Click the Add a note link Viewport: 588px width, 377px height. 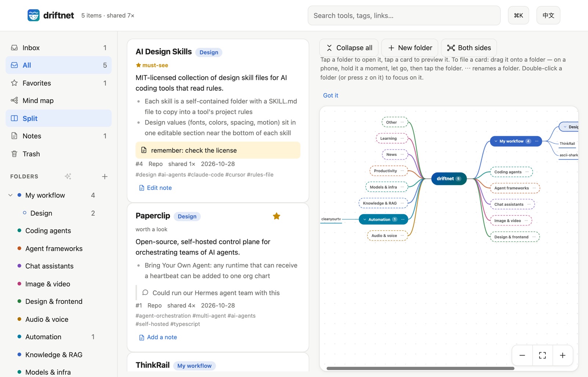coord(158,337)
